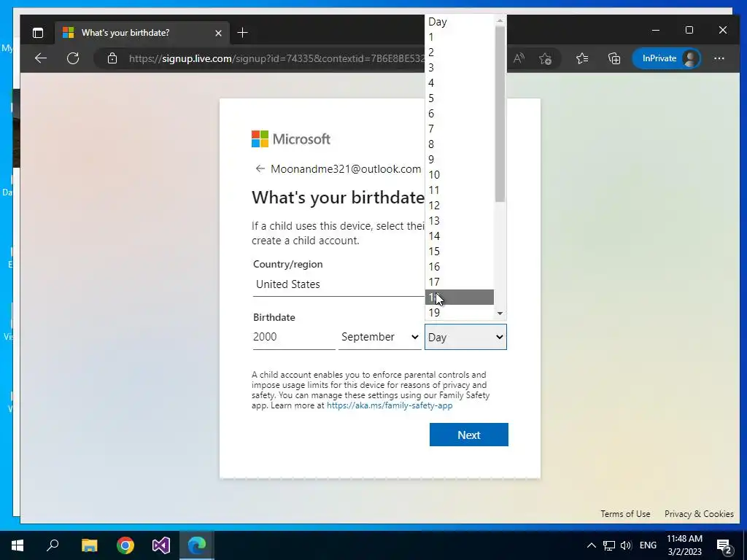Select day 7 in the list
The width and height of the screenshot is (747, 560).
(x=460, y=129)
